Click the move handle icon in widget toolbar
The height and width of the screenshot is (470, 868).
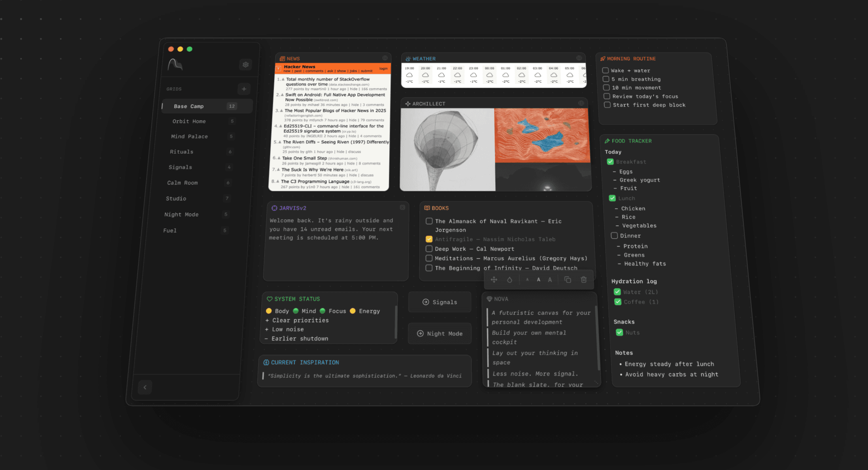[x=494, y=280]
